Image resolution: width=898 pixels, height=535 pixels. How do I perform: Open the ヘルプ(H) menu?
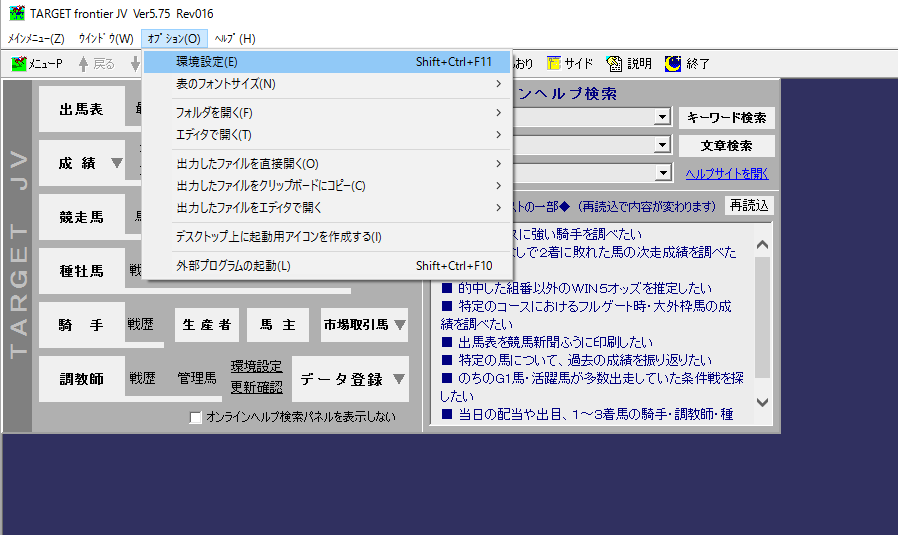tap(235, 39)
